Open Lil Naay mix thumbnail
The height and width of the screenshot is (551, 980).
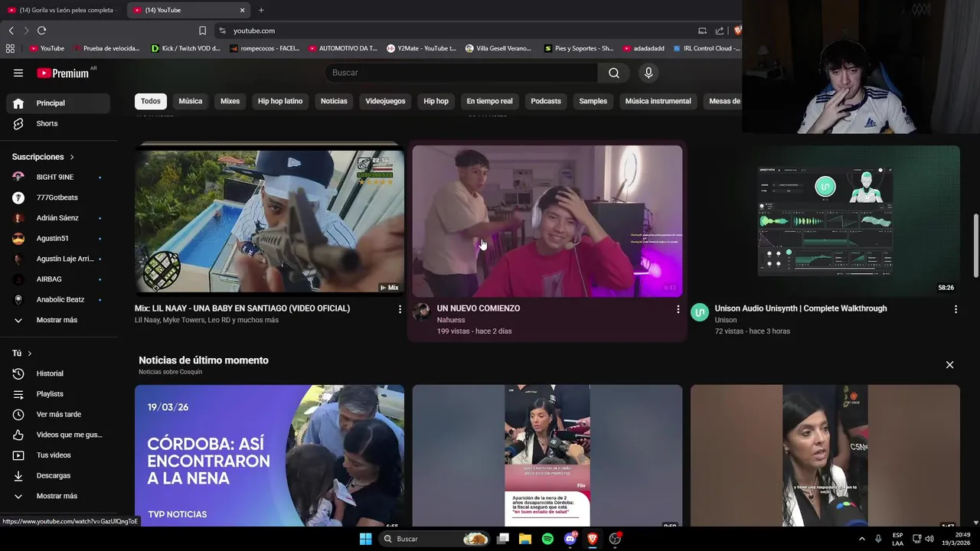tap(269, 220)
